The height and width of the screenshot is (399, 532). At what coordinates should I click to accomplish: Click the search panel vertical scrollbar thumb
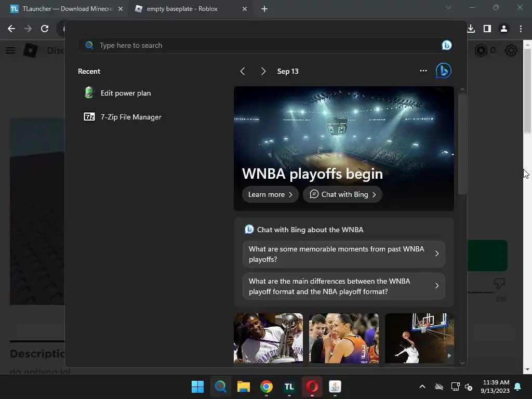click(x=462, y=144)
